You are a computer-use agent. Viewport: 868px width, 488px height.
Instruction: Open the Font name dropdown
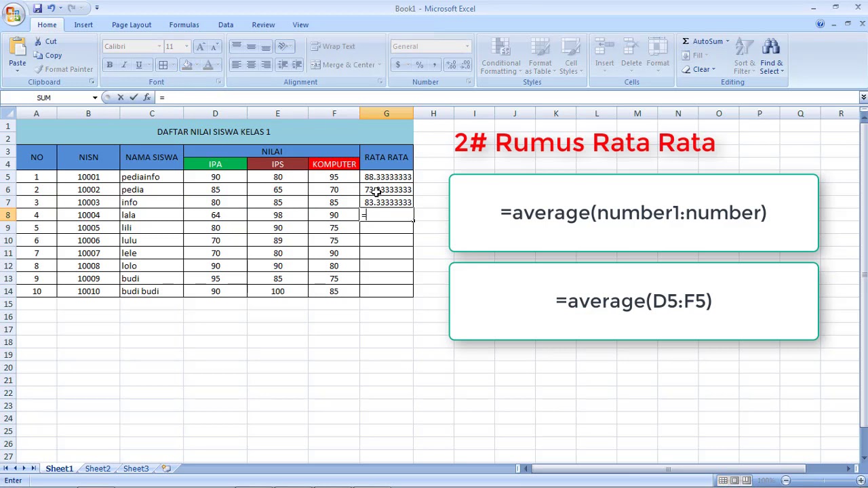click(x=159, y=46)
